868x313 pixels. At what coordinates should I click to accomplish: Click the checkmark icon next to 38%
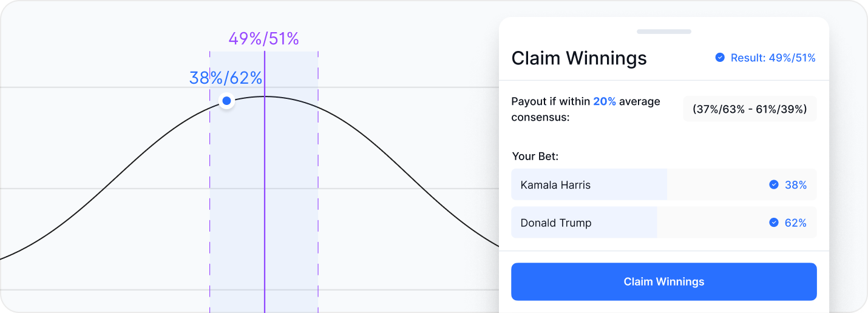774,184
